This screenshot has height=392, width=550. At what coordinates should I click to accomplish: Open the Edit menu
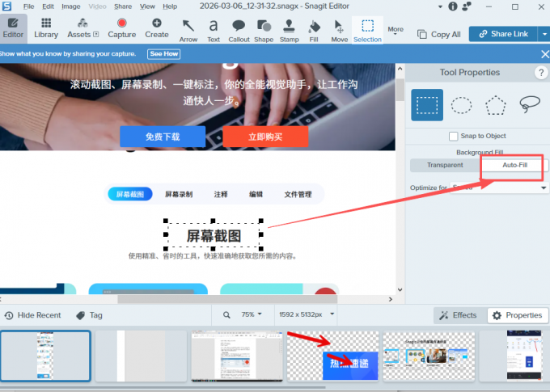[48, 6]
